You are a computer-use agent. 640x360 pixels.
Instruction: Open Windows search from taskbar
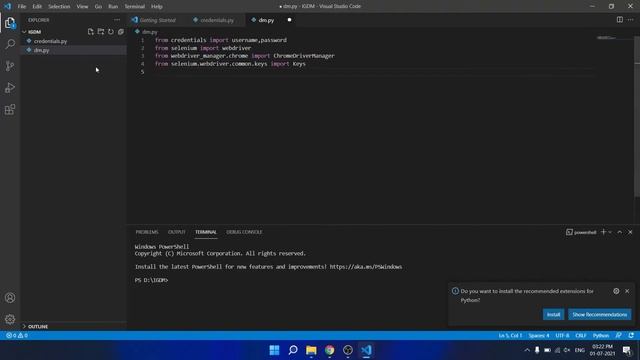pos(293,350)
